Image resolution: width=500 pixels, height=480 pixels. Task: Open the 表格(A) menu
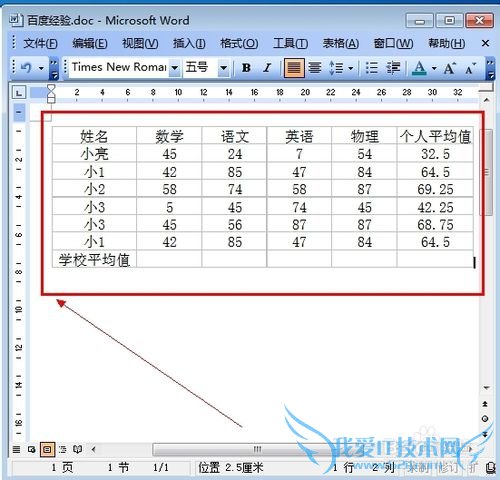[x=341, y=43]
